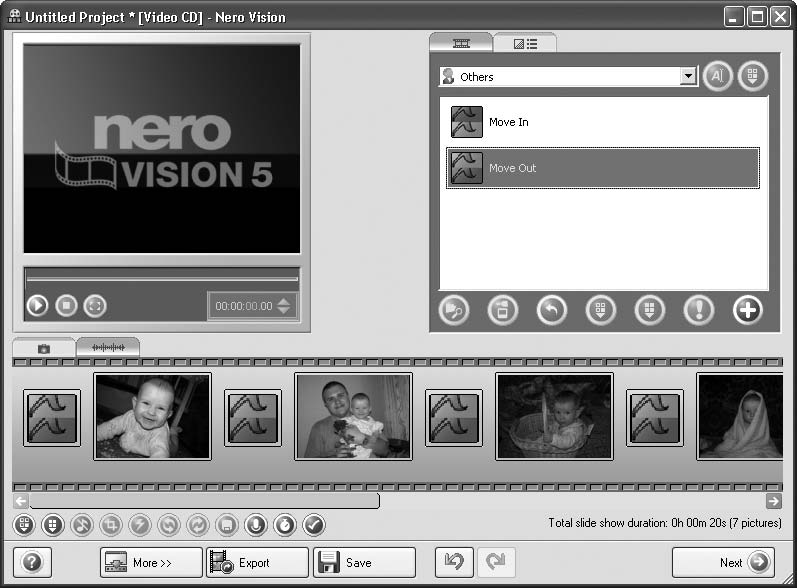797x588 pixels.
Task: Click the plus Add button in transitions panel
Action: [x=747, y=310]
